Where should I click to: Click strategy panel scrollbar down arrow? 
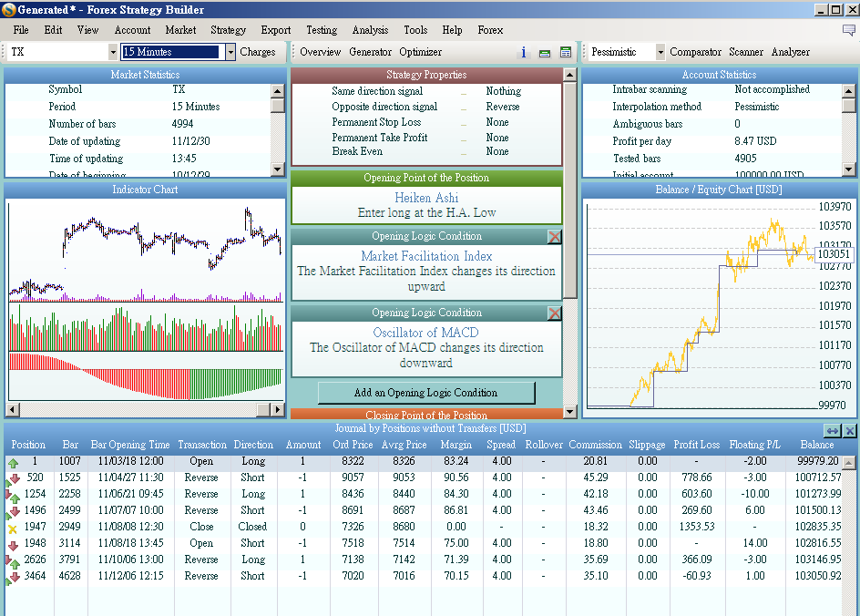click(570, 412)
